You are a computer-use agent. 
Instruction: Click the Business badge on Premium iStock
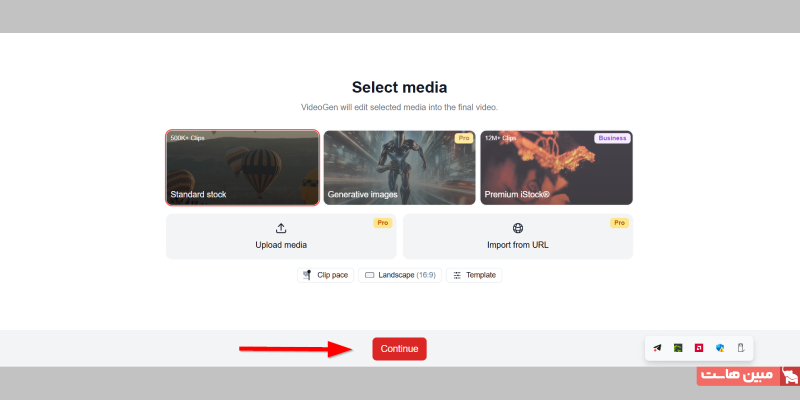pyautogui.click(x=612, y=138)
